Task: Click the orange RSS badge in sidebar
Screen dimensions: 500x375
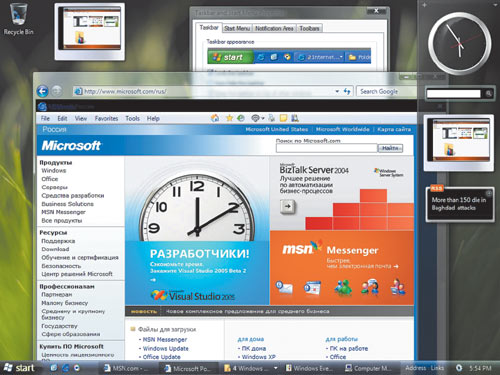Action: pyautogui.click(x=436, y=189)
